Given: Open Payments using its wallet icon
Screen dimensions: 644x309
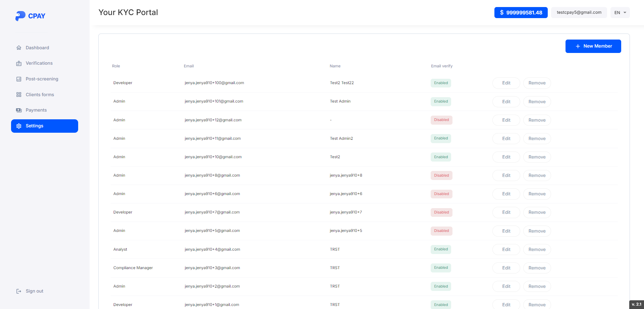Looking at the screenshot, I should click(19, 110).
